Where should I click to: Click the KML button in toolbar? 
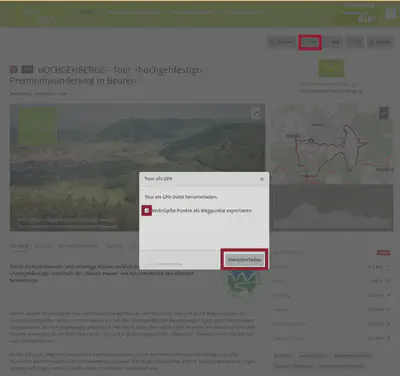(x=333, y=42)
